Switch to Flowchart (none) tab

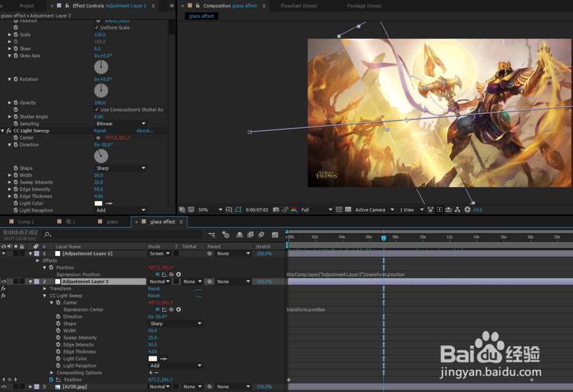[x=299, y=6]
